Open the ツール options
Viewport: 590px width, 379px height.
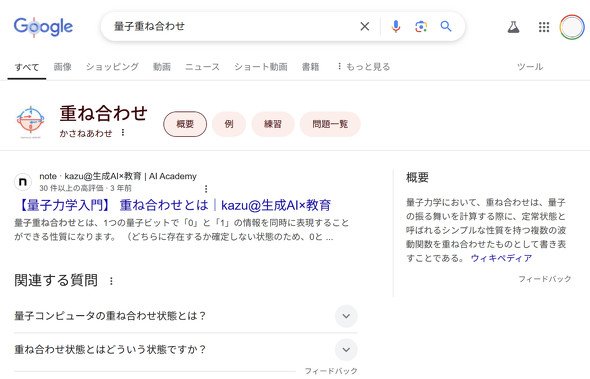click(x=530, y=67)
